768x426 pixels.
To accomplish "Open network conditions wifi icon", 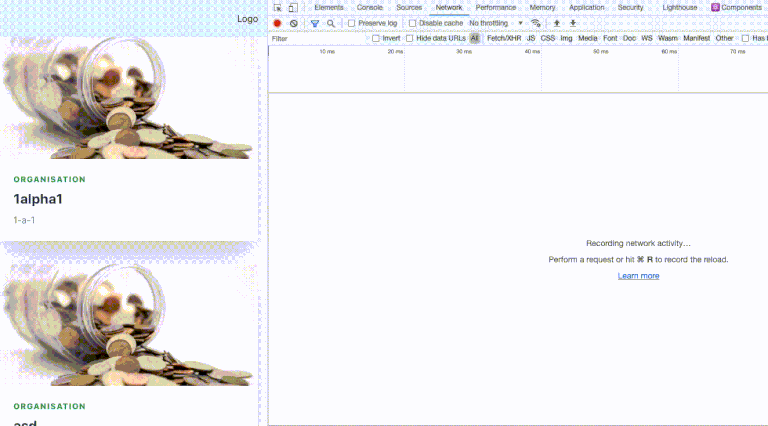I will pyautogui.click(x=536, y=23).
